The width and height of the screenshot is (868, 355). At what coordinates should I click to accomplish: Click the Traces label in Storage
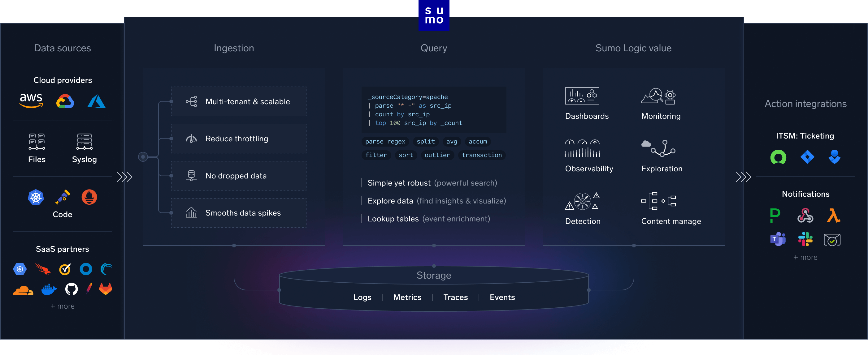coord(455,297)
